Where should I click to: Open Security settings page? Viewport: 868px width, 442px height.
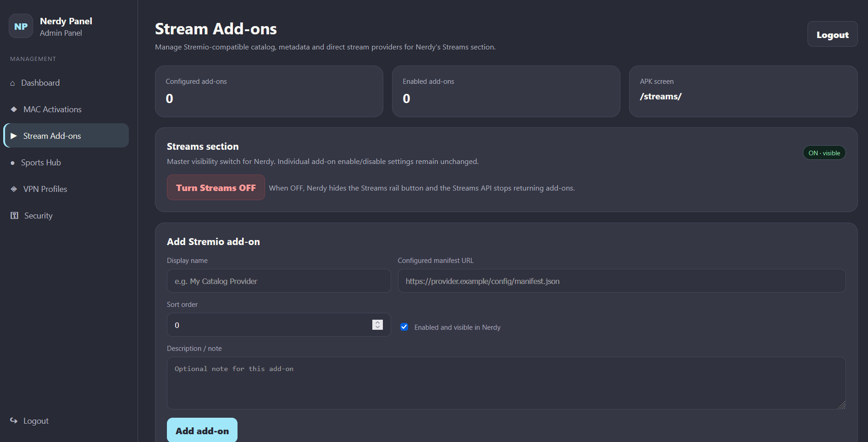[66, 216]
